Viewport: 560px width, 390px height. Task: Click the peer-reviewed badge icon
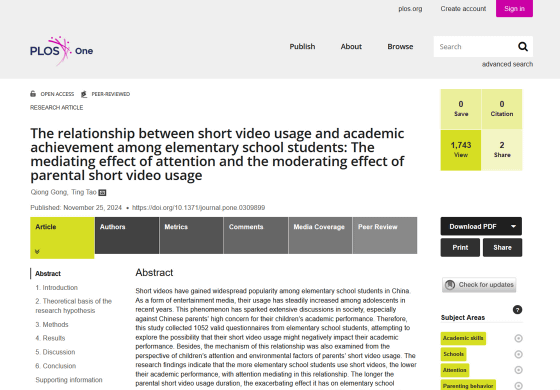(x=84, y=94)
